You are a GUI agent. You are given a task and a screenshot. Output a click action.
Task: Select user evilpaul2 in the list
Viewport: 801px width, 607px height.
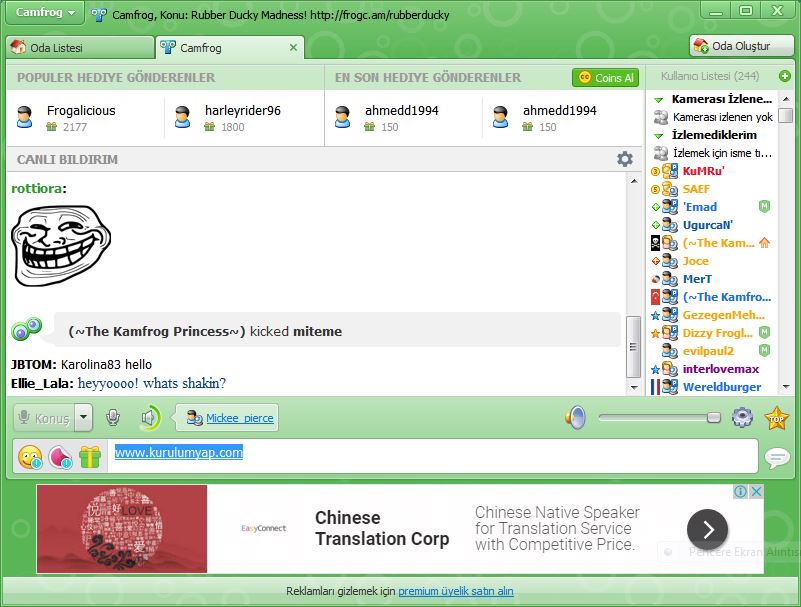click(708, 351)
